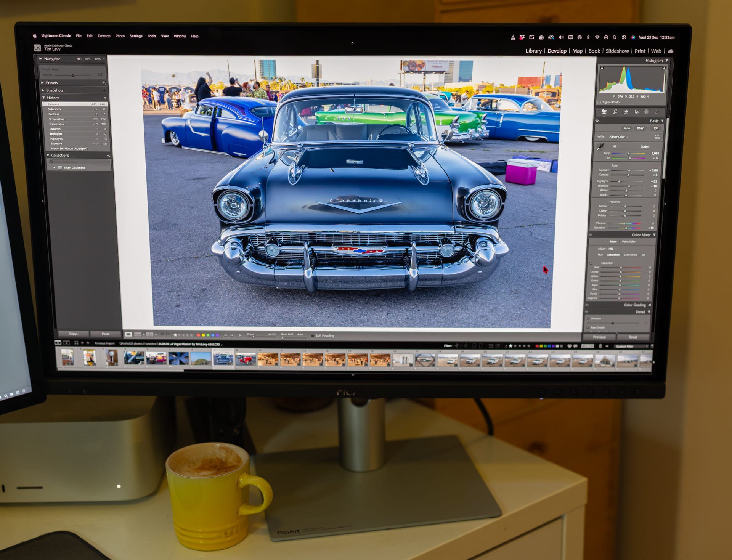
Task: Switch to the Slideshow module
Action: point(617,51)
